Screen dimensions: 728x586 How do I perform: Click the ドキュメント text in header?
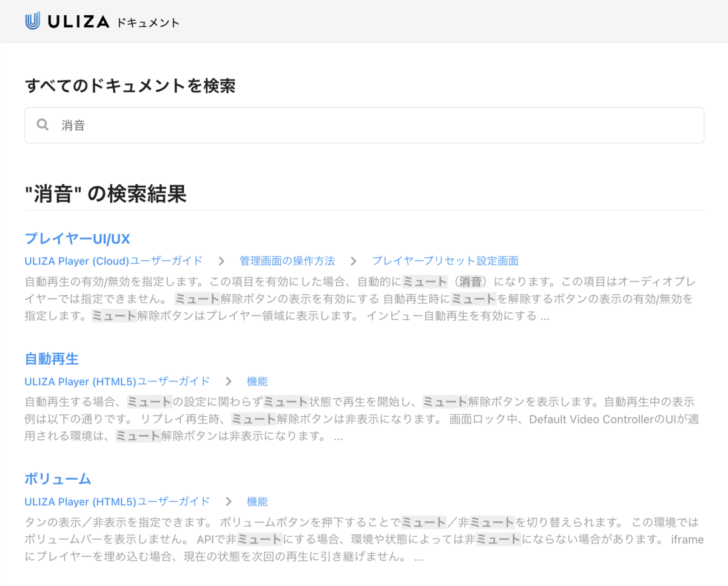point(147,23)
